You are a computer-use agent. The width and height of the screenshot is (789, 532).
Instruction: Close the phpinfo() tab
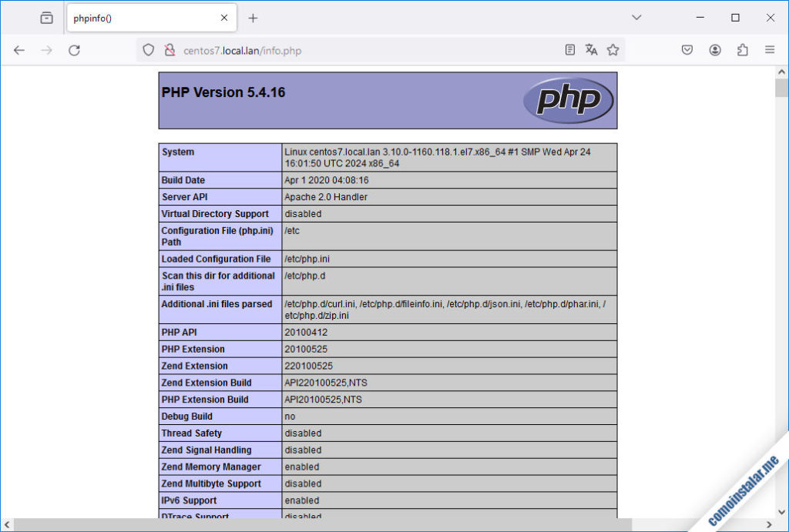[x=224, y=18]
